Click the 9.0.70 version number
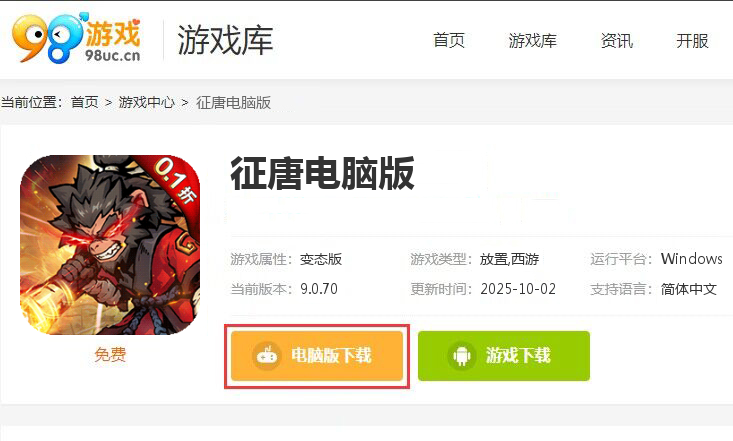733x441 pixels. [319, 289]
